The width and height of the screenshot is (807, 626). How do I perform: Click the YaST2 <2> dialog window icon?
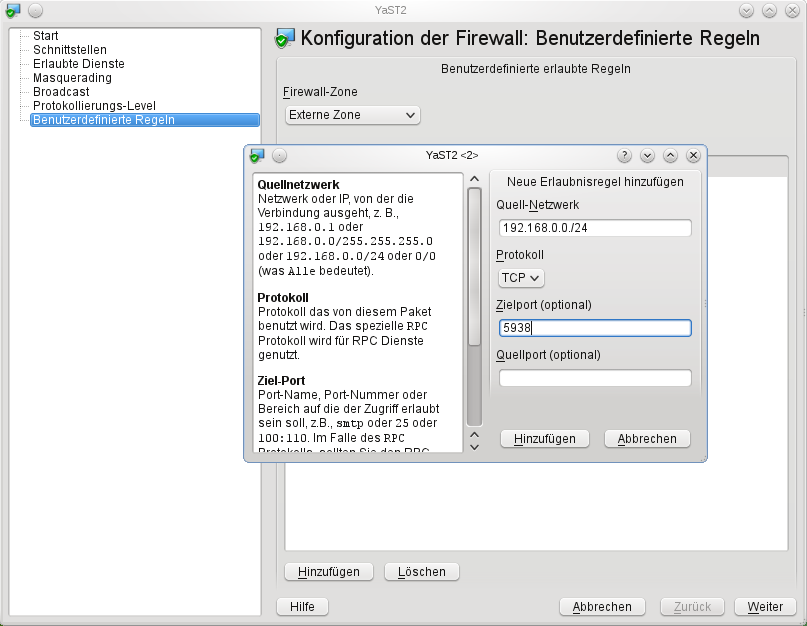click(x=257, y=155)
